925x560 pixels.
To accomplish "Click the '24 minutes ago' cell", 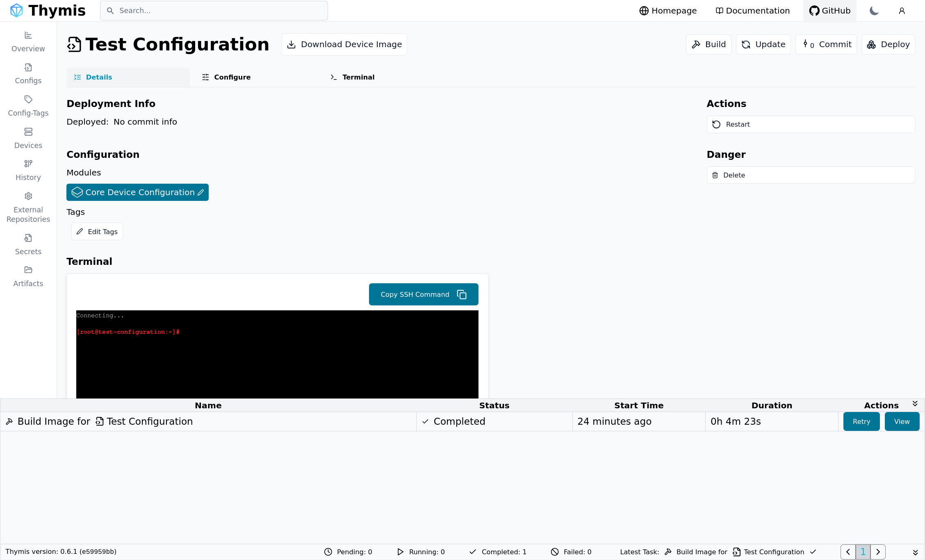I will coord(639,421).
